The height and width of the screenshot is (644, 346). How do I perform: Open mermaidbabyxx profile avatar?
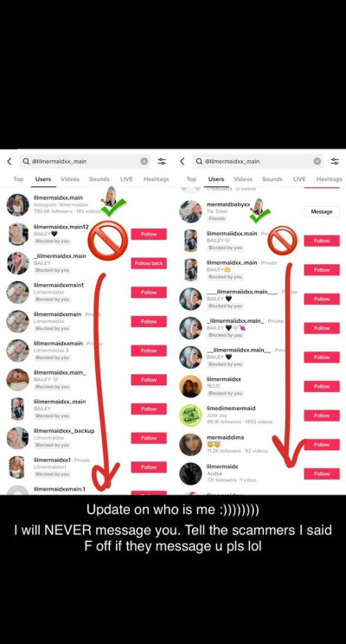(191, 211)
